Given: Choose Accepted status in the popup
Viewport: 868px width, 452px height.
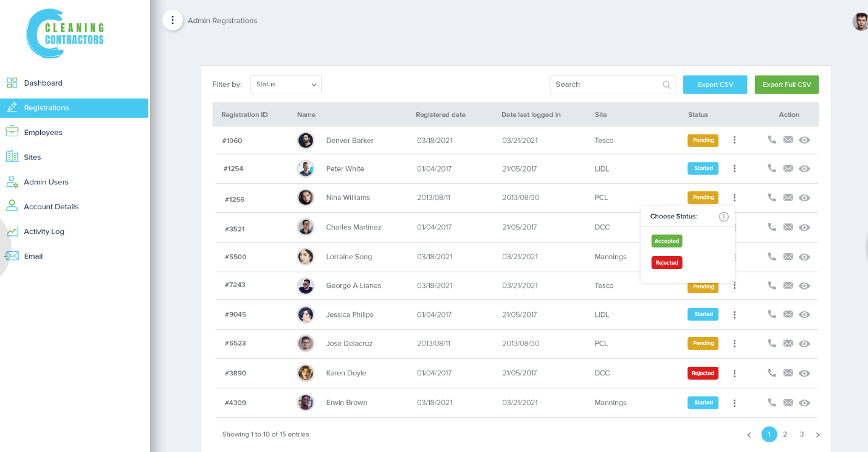Looking at the screenshot, I should pos(667,241).
